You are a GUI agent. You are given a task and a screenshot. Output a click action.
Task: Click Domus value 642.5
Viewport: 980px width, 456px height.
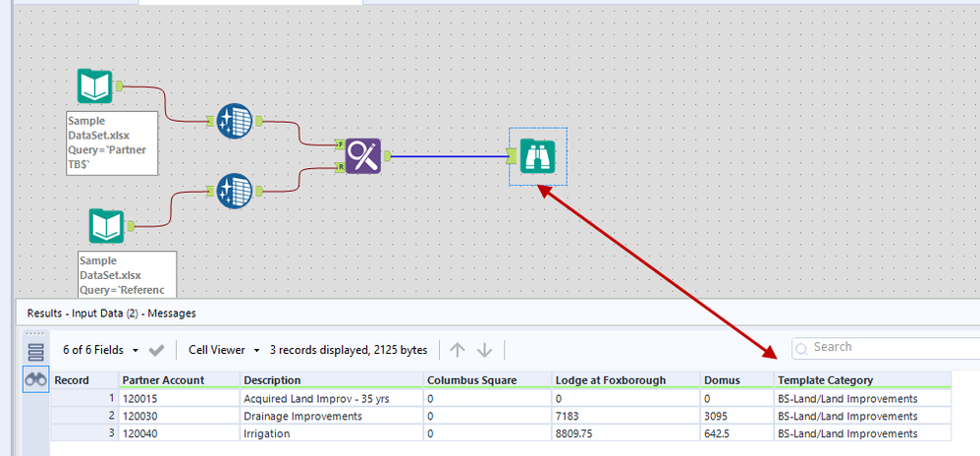(736, 433)
